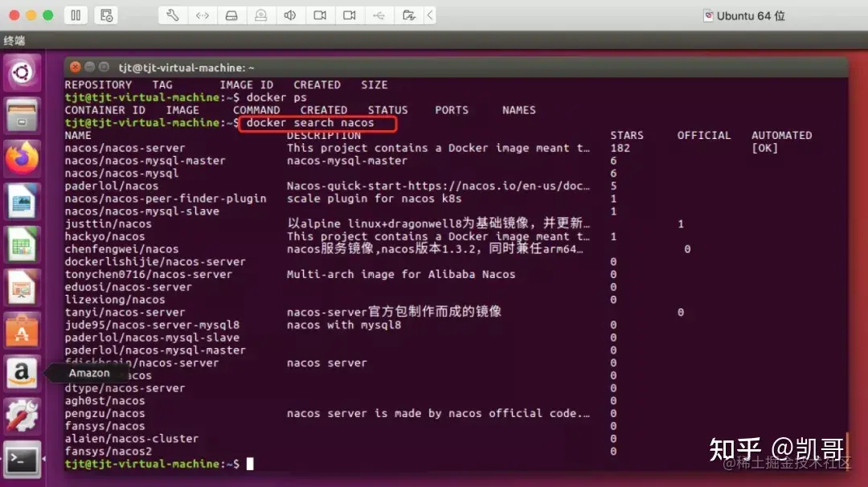Image resolution: width=868 pixels, height=487 pixels.
Task: Click the AUTOMATED column header
Action: pos(782,135)
